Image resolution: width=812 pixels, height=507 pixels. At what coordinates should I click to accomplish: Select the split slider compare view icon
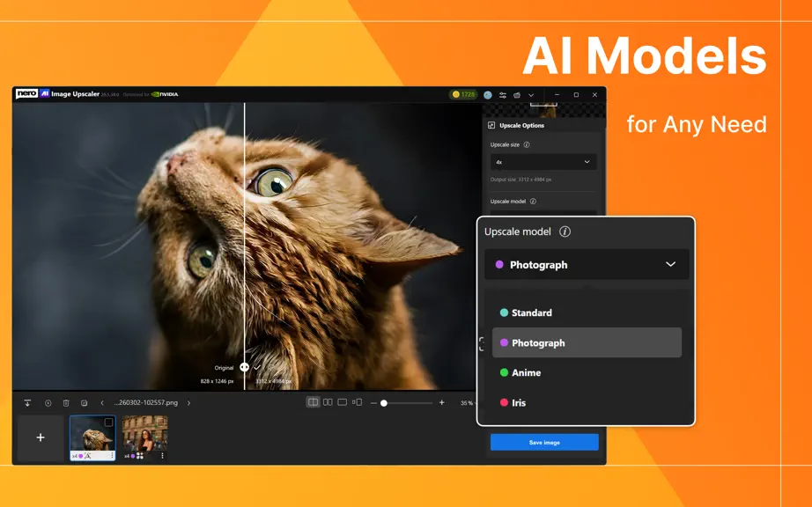coord(313,402)
